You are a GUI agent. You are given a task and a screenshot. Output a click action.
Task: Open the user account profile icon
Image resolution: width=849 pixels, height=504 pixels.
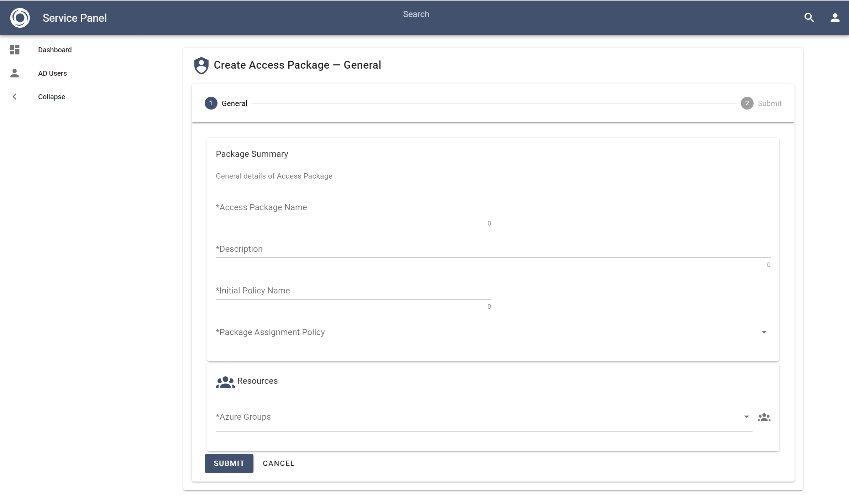tap(835, 18)
